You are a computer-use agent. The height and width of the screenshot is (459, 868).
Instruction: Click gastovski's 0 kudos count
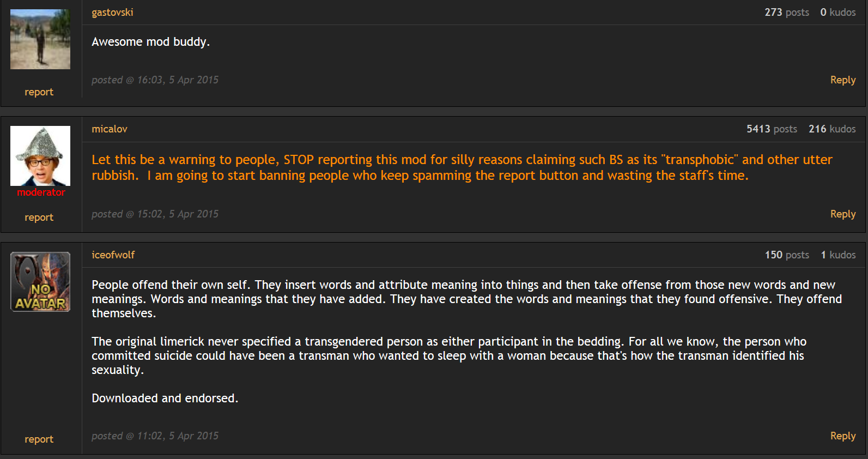838,12
